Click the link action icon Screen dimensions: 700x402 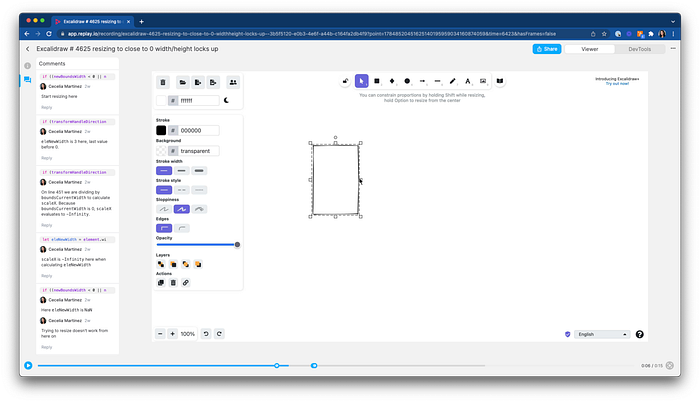tap(186, 283)
